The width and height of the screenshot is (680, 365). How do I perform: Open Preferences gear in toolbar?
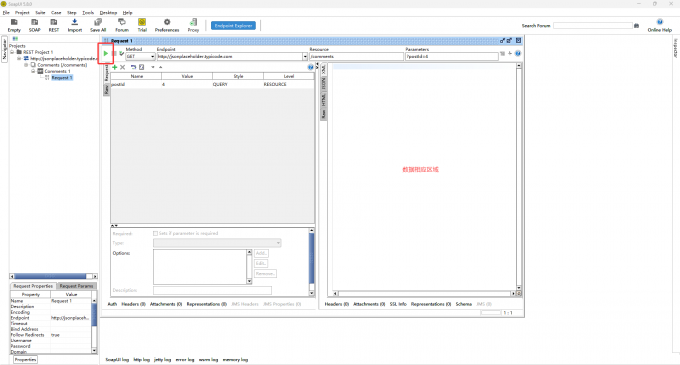(167, 25)
